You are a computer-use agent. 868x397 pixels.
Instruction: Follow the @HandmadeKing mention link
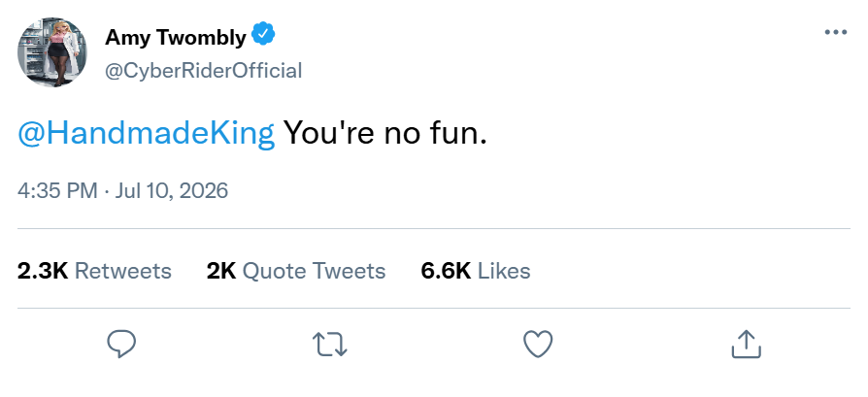pos(147,133)
